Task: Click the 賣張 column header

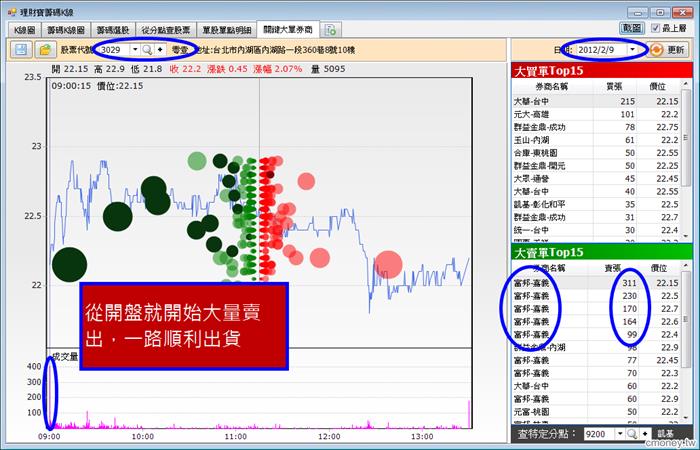Action: (612, 268)
